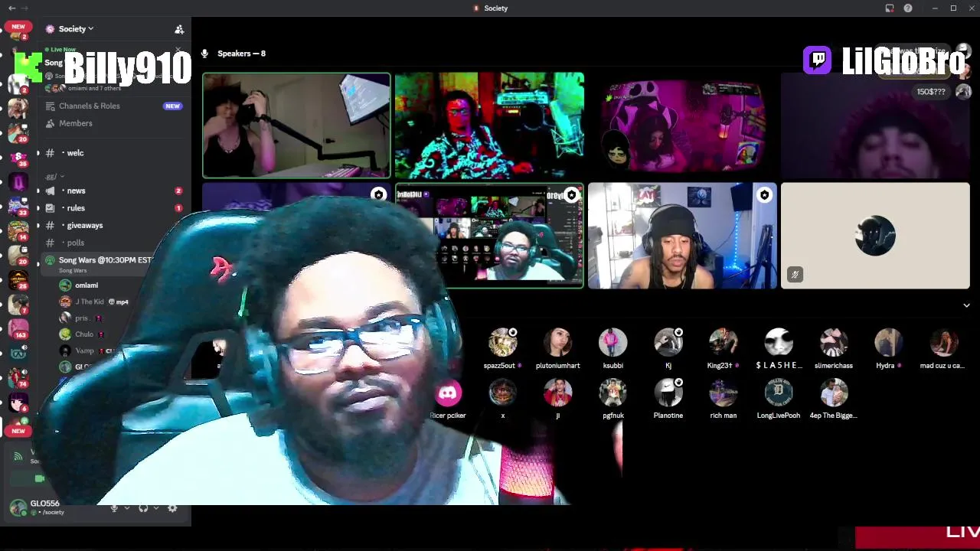Click audience member jl avatar

tap(558, 393)
